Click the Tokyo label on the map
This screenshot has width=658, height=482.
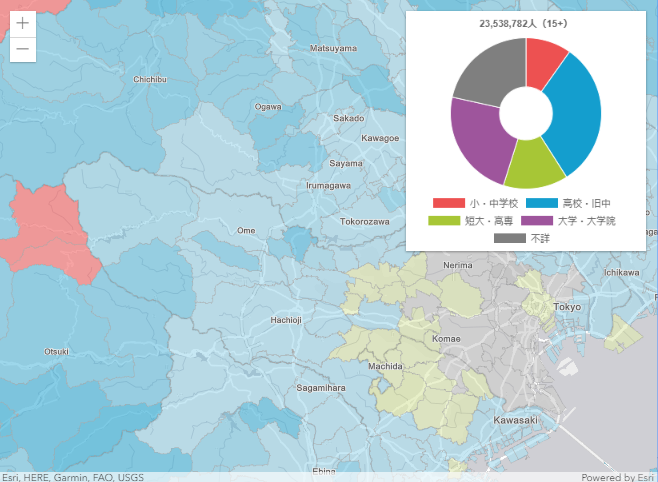coord(567,306)
